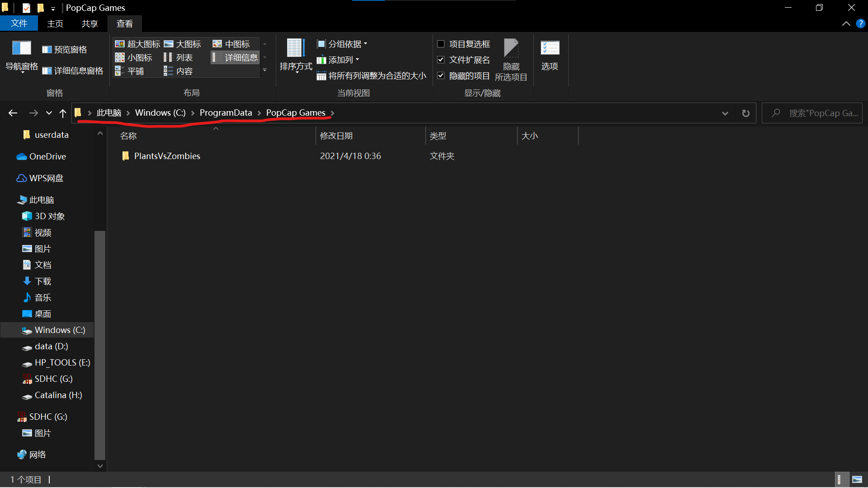
Task: Sort by type column header
Action: point(471,136)
